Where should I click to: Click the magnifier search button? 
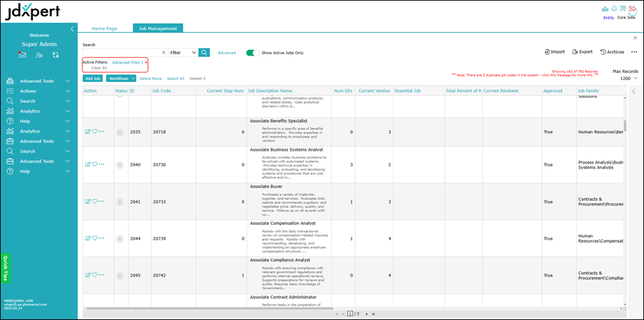(x=204, y=53)
